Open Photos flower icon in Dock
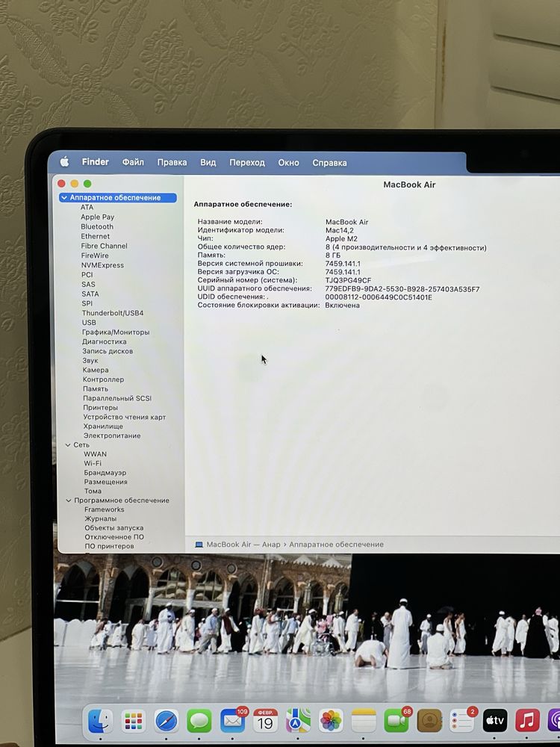560x747 pixels. 331,720
